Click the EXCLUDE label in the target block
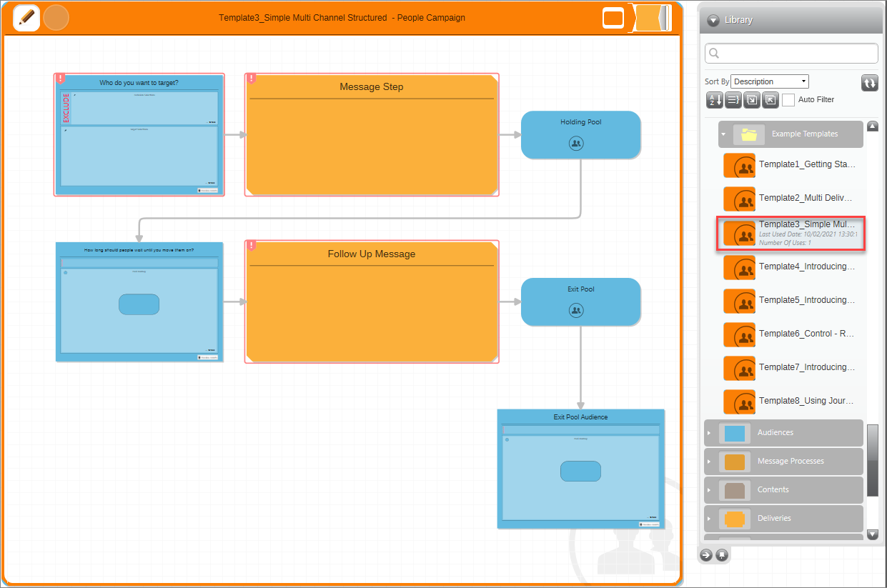This screenshot has width=887, height=588. point(66,108)
